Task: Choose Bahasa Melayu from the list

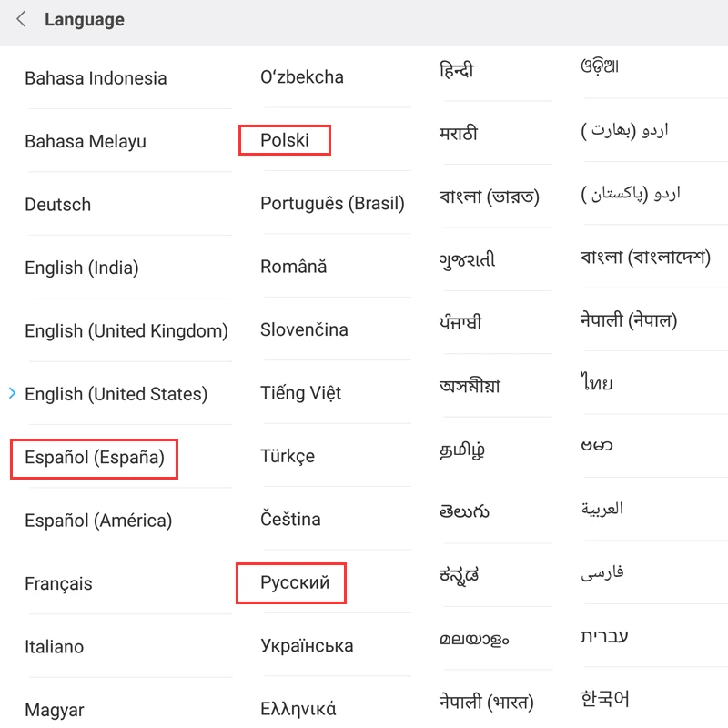Action: point(86,141)
